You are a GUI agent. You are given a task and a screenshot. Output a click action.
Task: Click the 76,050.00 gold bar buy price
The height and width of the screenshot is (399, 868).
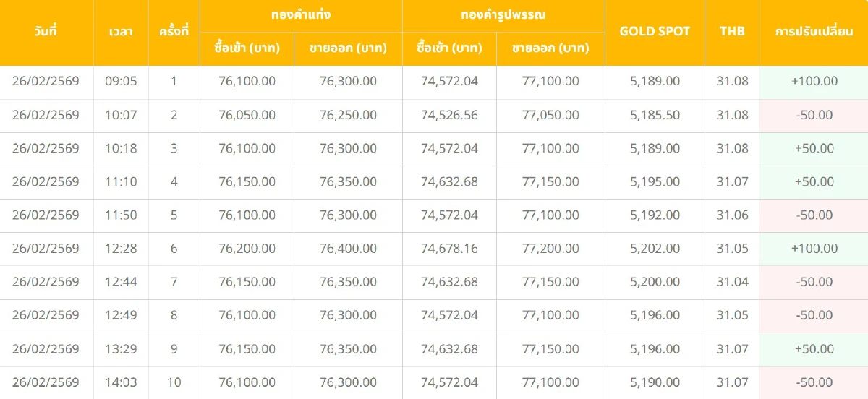(247, 115)
